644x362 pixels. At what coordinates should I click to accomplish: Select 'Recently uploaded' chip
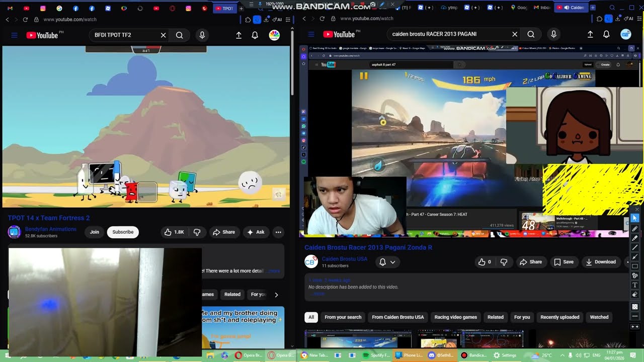[x=560, y=317]
